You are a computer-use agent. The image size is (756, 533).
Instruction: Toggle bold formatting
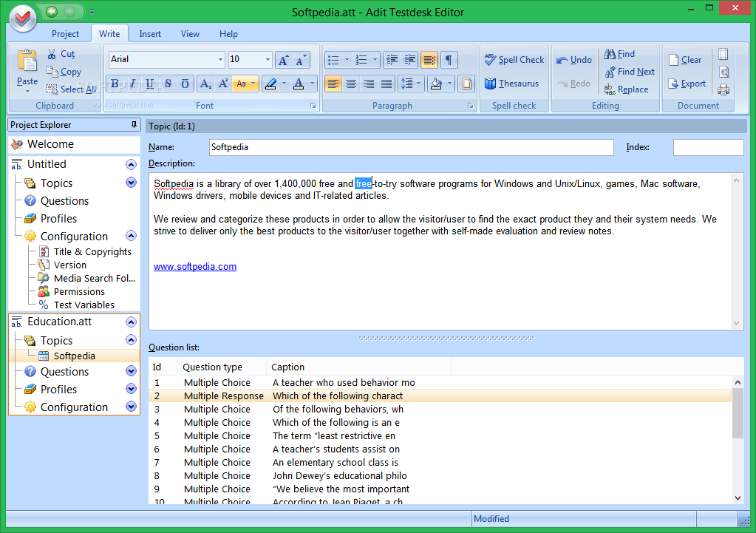point(115,84)
